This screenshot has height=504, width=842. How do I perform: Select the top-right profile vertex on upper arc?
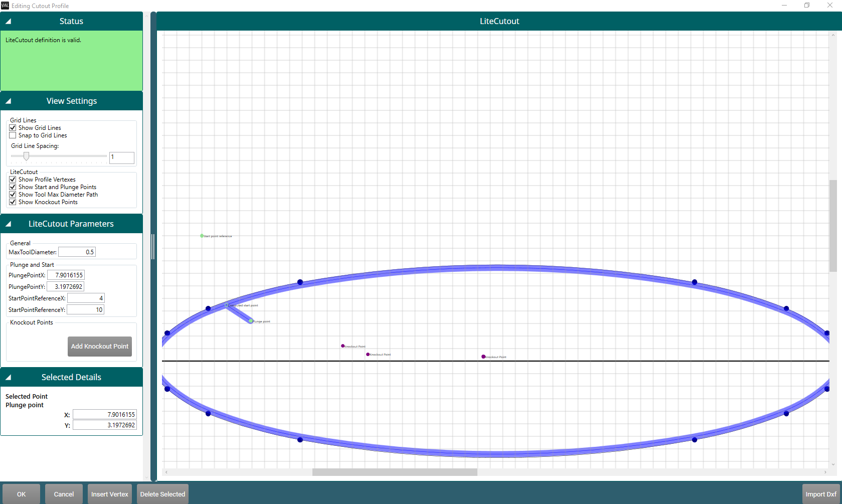point(695,282)
